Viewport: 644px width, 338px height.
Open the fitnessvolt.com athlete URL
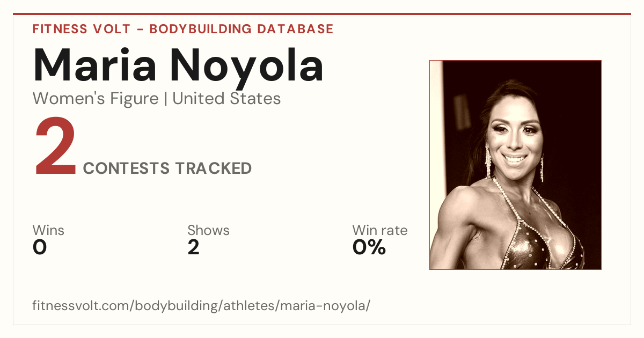tap(201, 306)
